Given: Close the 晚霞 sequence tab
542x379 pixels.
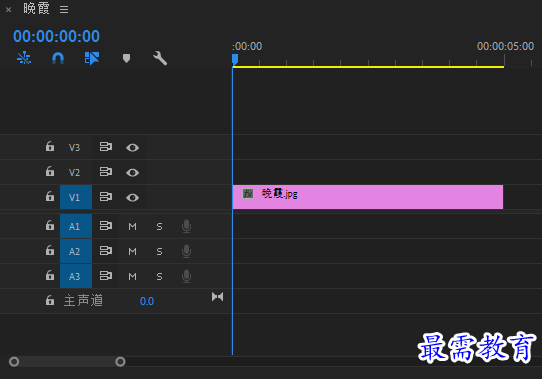Looking at the screenshot, I should click(x=9, y=10).
